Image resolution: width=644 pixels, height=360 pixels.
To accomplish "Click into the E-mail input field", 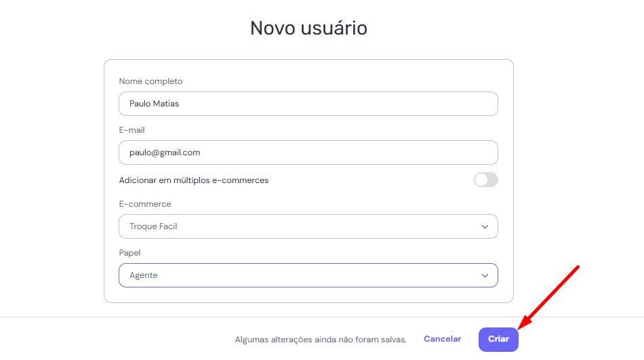I will click(308, 153).
